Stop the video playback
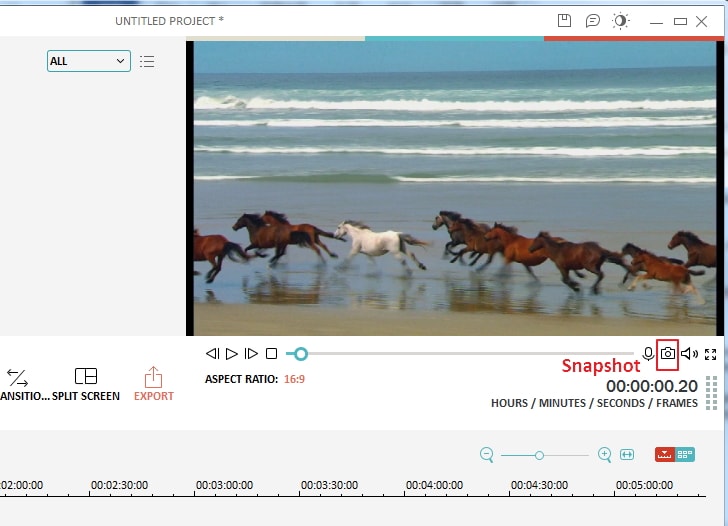Screen dimensions: 728x526 pos(272,354)
